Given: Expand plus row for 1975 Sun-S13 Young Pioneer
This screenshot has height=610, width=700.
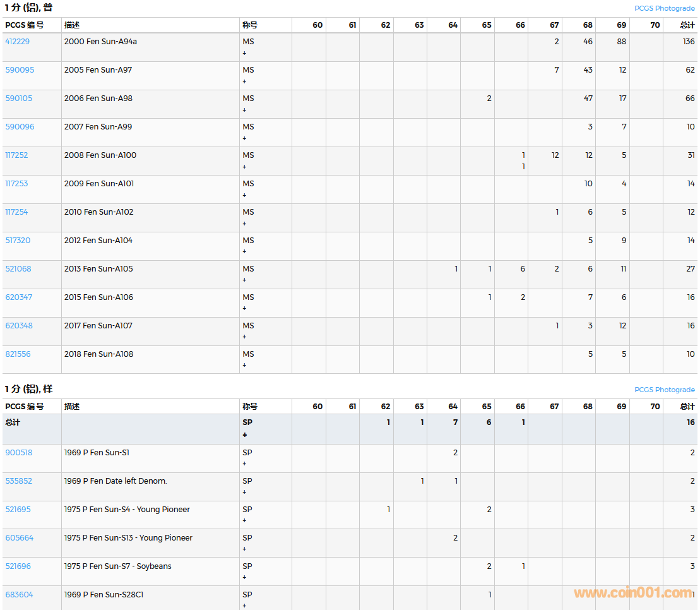Looking at the screenshot, I should (x=245, y=549).
